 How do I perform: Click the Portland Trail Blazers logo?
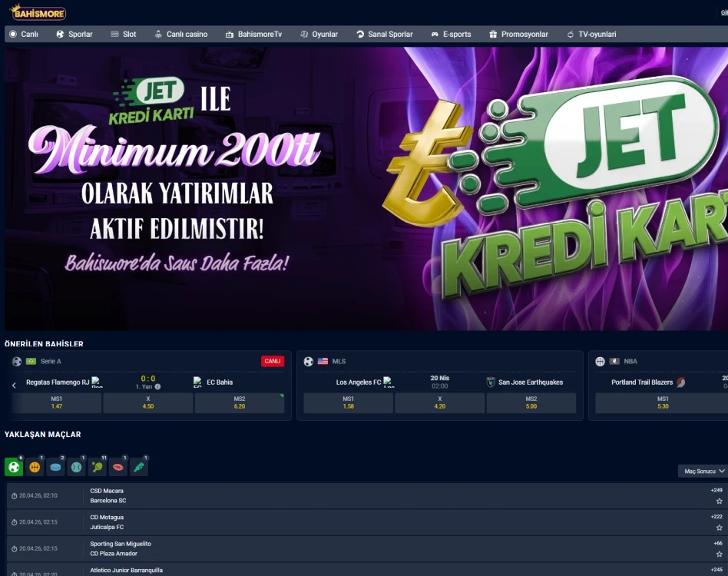(x=680, y=382)
